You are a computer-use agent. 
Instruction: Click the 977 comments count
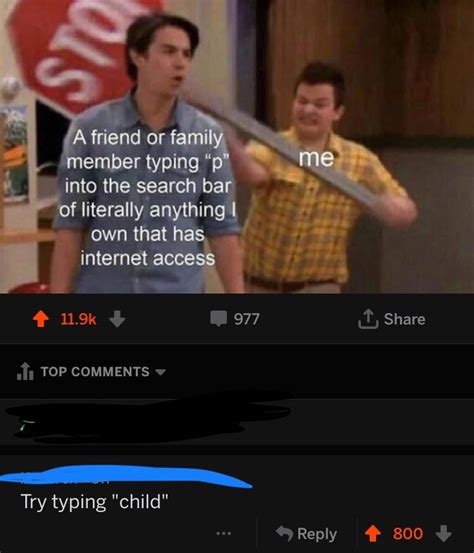coord(247,319)
